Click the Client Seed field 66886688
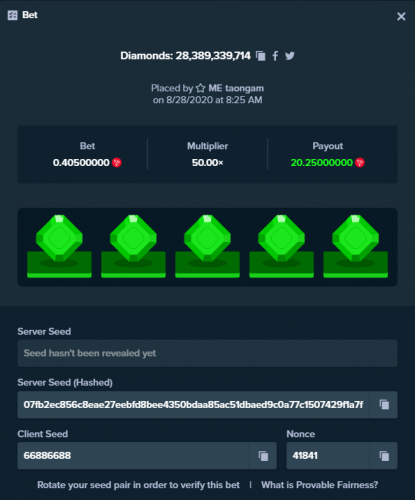This screenshot has width=415, height=500. [133, 456]
